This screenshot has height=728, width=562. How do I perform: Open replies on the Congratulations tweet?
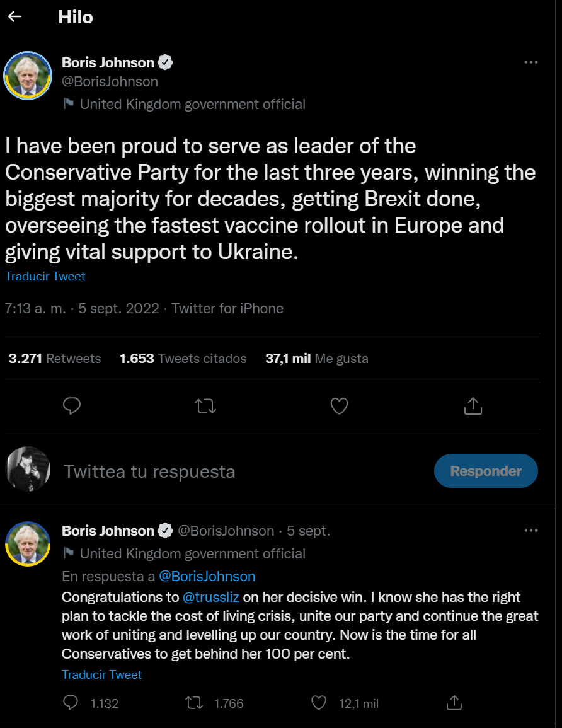[x=72, y=703]
